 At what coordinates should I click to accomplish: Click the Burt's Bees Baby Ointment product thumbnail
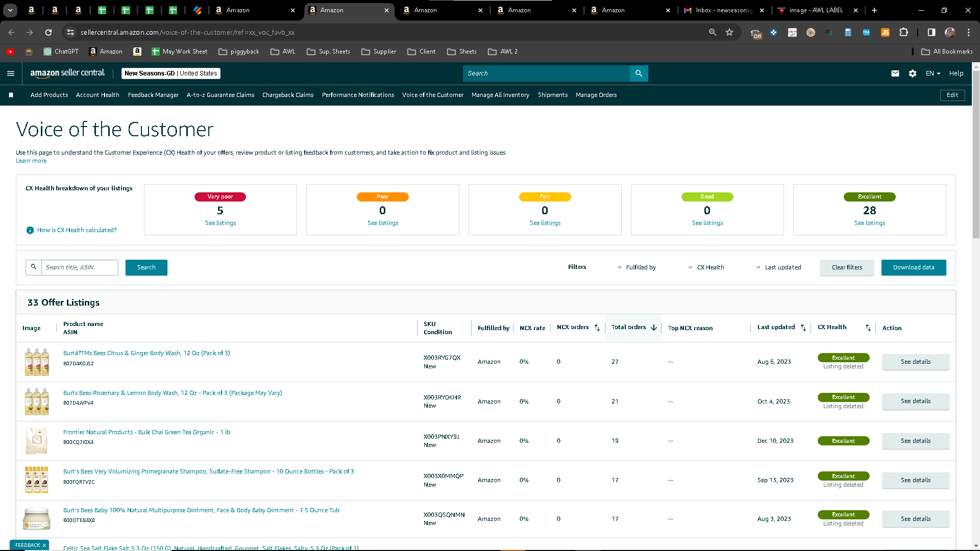tap(37, 519)
